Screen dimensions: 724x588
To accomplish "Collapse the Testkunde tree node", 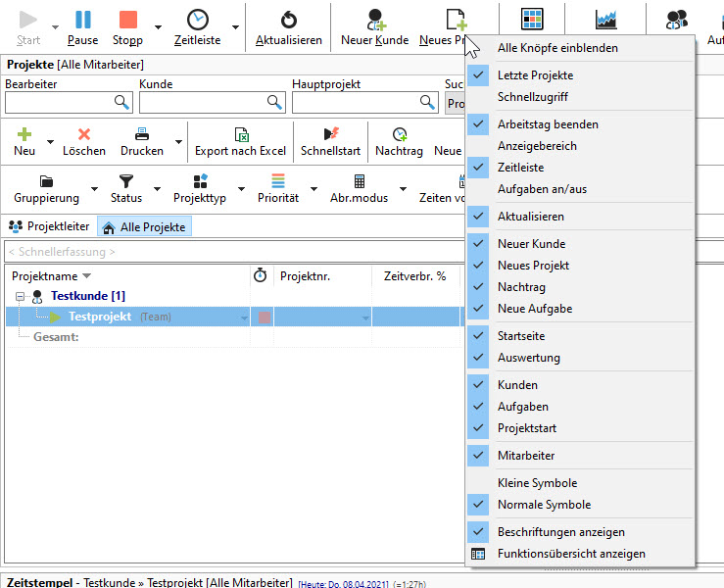I will [20, 297].
